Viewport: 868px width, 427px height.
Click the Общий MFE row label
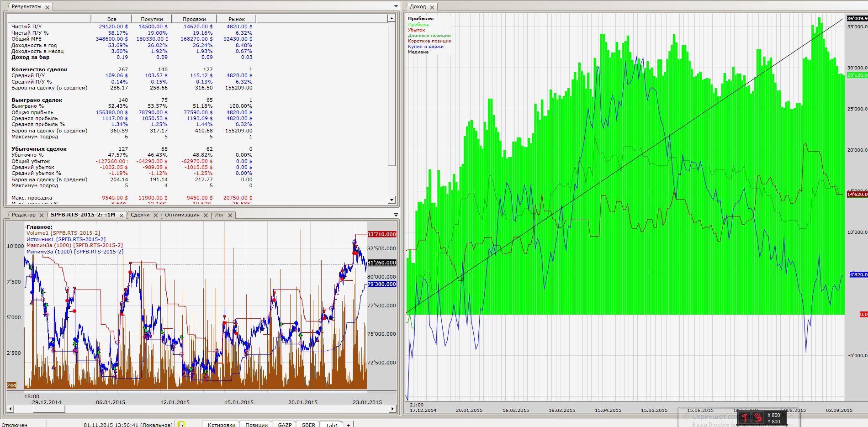click(26, 39)
